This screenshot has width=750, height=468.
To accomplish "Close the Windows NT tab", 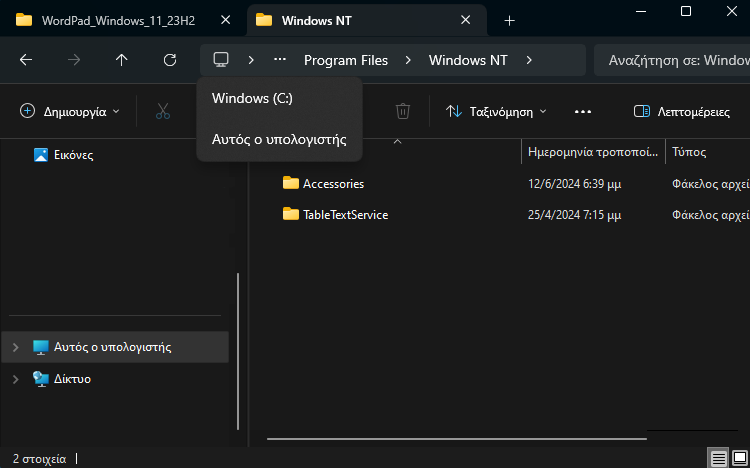I will [465, 20].
